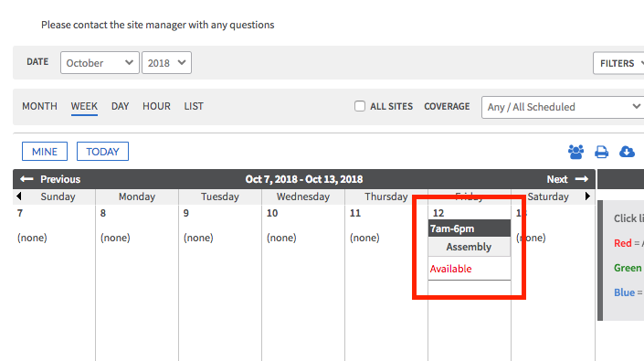
Task: Click small left triangle before Sunday
Action: tap(18, 196)
